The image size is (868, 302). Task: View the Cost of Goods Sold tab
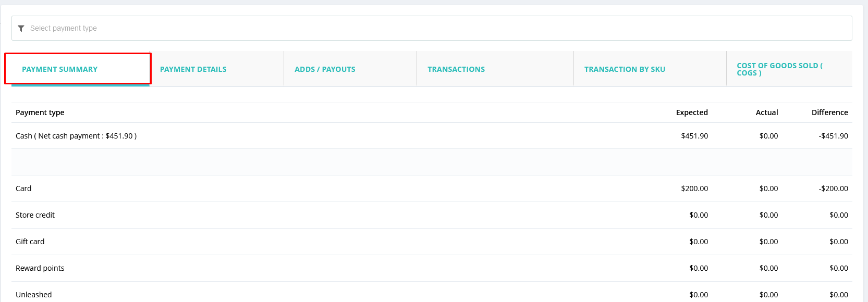coord(779,69)
